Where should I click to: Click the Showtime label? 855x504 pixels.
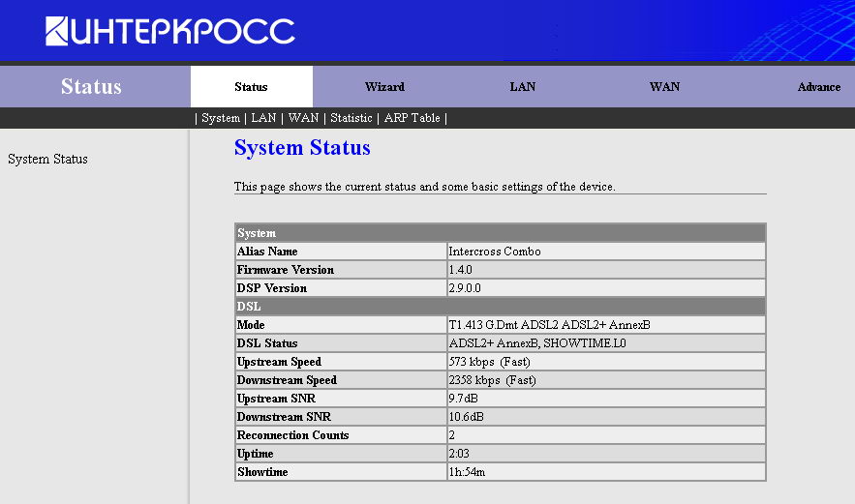[x=262, y=472]
